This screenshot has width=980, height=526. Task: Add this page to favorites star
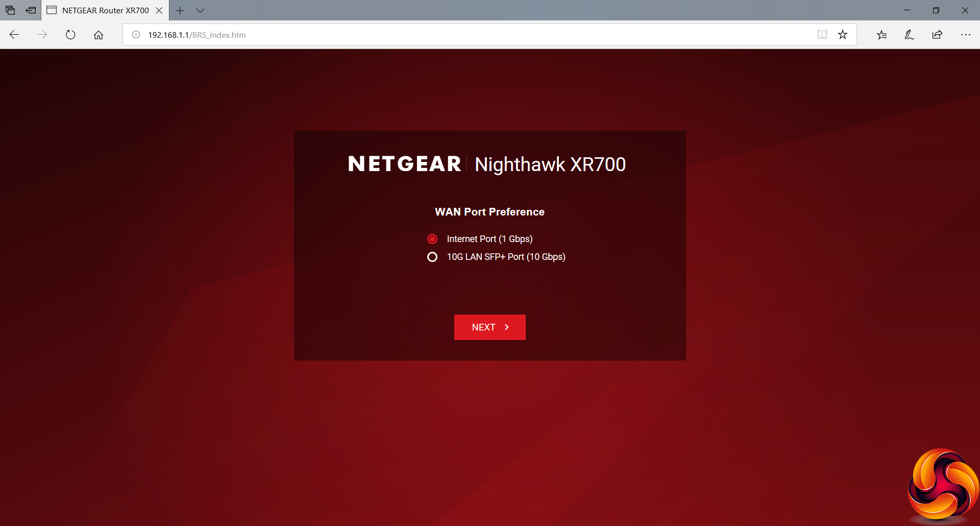pyautogui.click(x=843, y=35)
